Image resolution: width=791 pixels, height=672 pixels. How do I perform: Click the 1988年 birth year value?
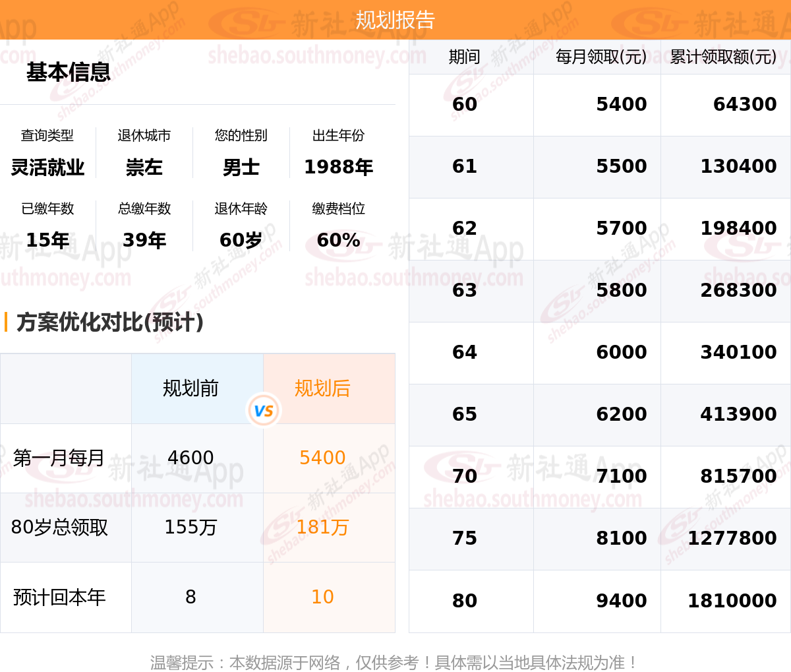click(338, 168)
